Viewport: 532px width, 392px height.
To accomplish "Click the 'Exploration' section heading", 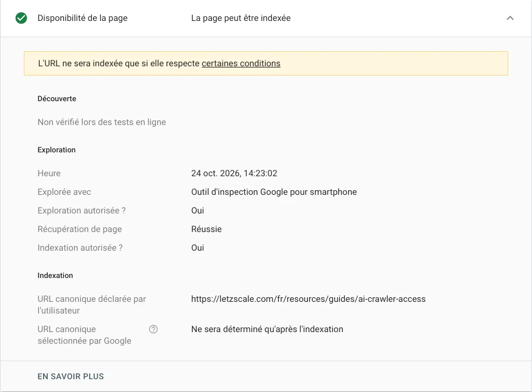I will (x=56, y=150).
